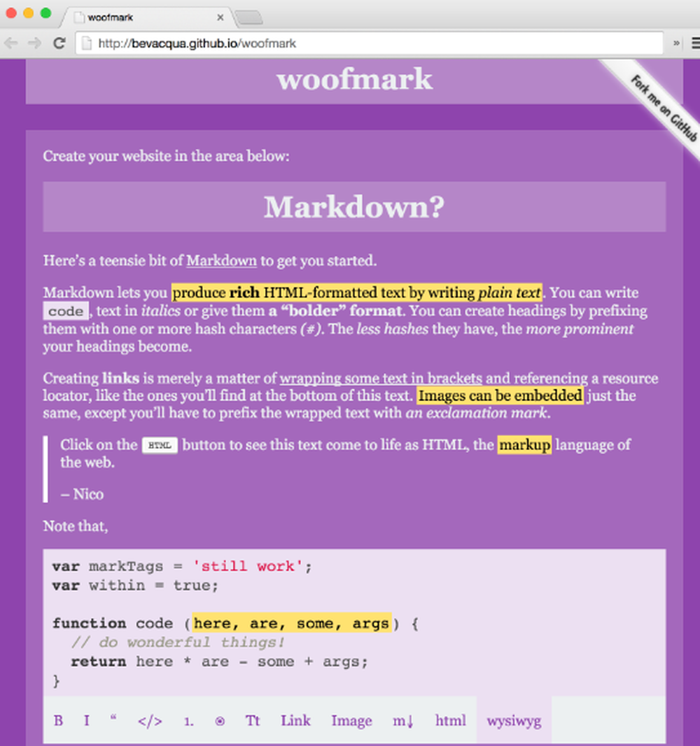Open the browser hamburger menu

[x=695, y=43]
